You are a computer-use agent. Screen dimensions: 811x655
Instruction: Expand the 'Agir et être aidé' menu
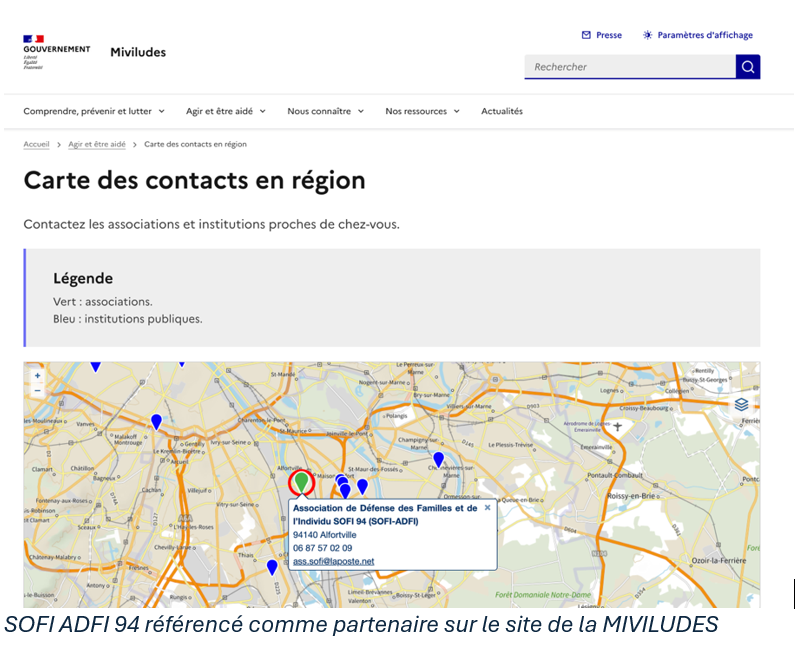point(225,111)
